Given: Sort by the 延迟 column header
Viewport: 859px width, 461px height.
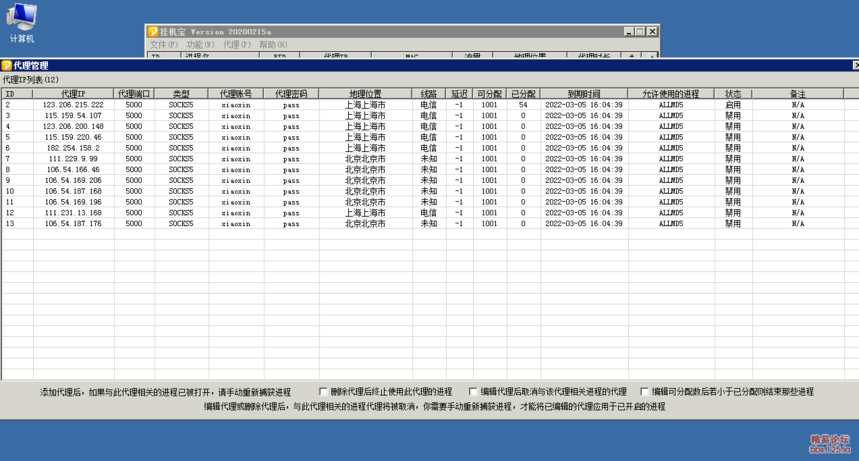Looking at the screenshot, I should [459, 94].
